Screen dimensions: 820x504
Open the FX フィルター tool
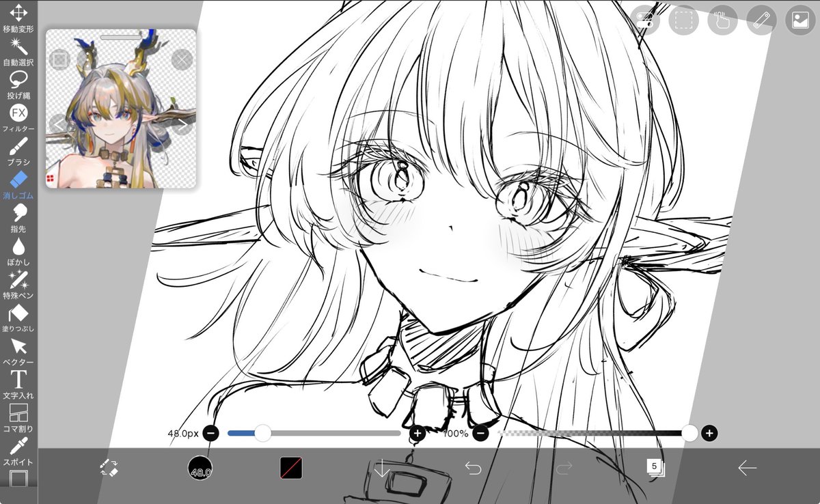[x=18, y=117]
